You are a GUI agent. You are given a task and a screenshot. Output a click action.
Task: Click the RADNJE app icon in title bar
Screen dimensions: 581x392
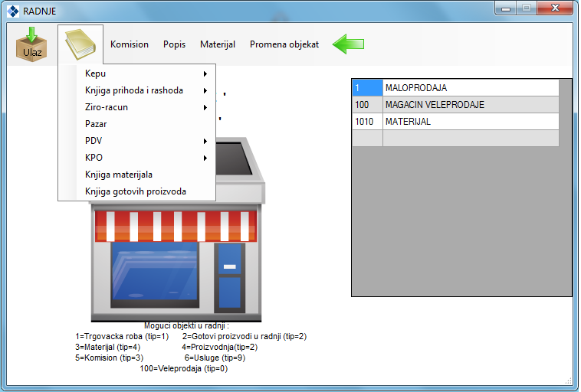(x=12, y=11)
